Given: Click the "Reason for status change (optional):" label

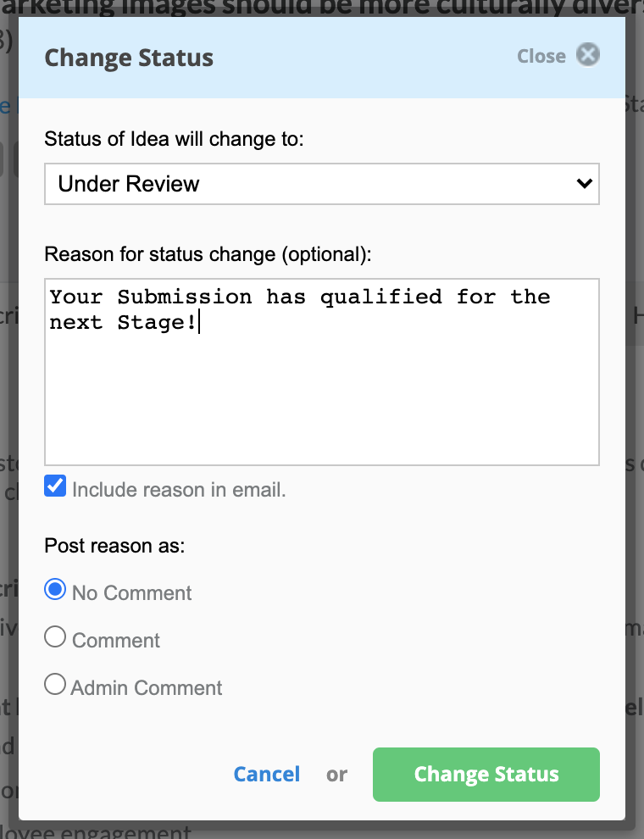Looking at the screenshot, I should [x=208, y=254].
